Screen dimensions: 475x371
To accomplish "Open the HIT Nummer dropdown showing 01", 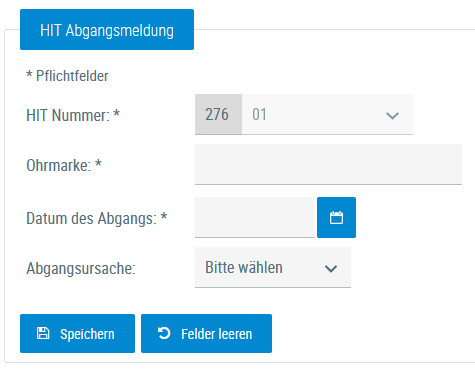I will coord(327,114).
